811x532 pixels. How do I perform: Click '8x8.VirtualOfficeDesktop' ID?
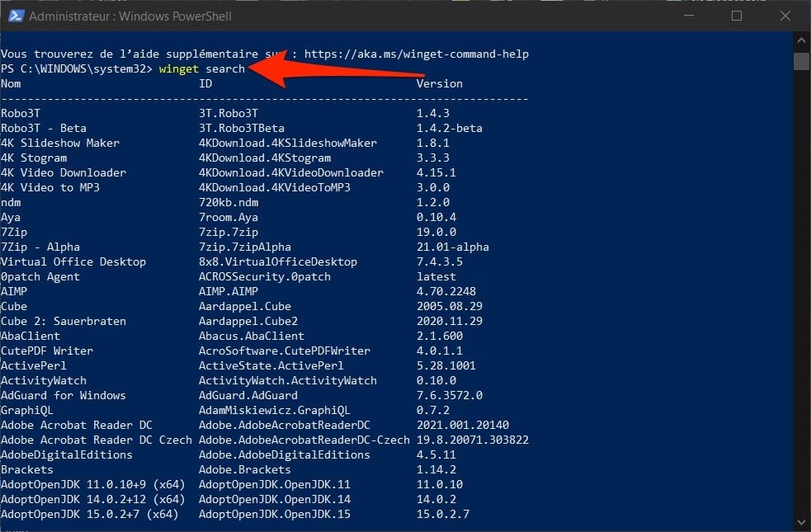[x=278, y=262]
